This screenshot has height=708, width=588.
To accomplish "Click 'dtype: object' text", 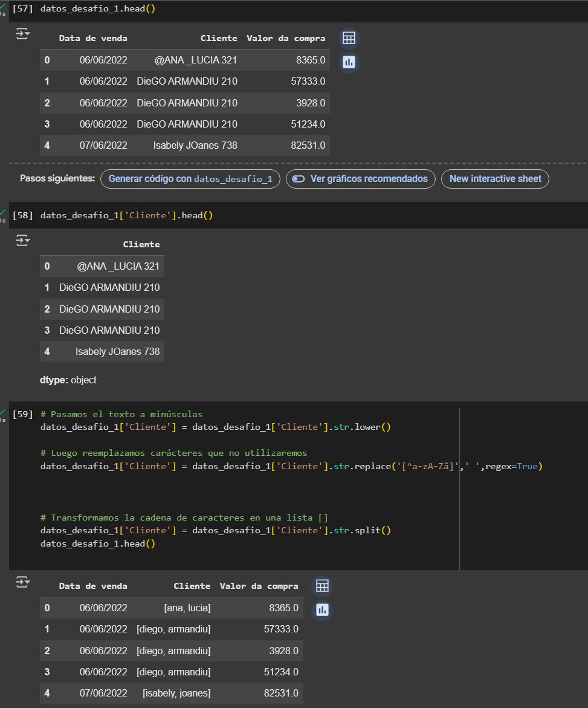I will [68, 380].
